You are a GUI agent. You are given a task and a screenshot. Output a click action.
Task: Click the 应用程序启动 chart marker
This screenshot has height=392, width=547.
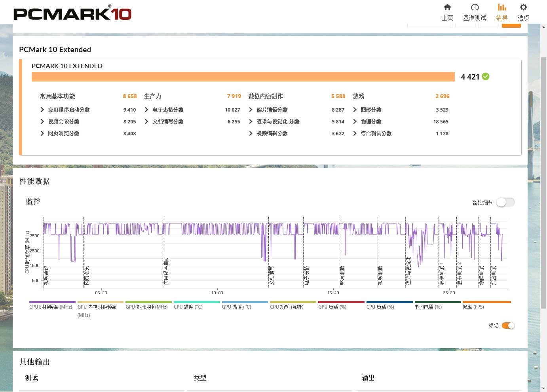point(166,271)
